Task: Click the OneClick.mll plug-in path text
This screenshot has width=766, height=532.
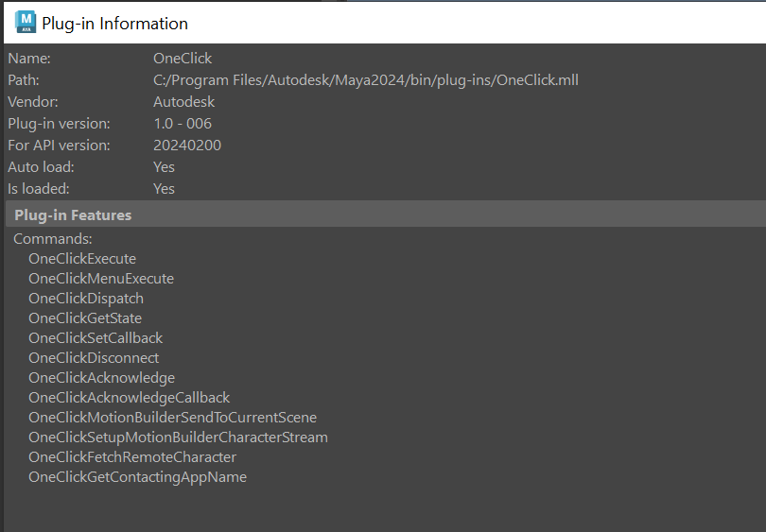Action: (365, 80)
